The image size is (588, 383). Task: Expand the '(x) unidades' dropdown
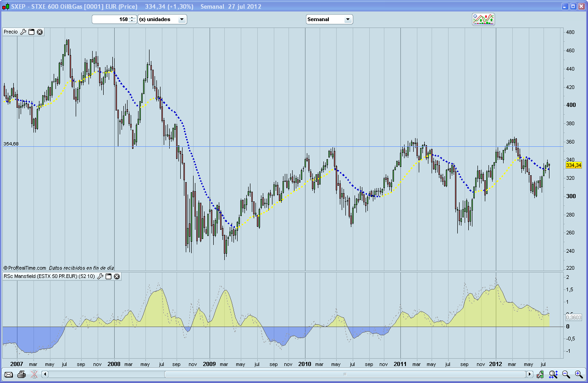click(182, 19)
